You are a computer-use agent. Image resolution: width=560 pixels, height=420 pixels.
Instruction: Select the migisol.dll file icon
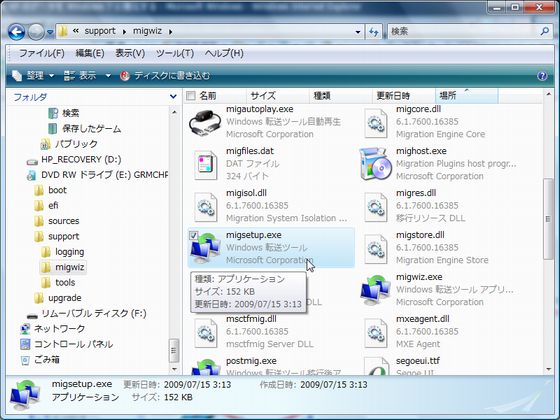(206, 207)
